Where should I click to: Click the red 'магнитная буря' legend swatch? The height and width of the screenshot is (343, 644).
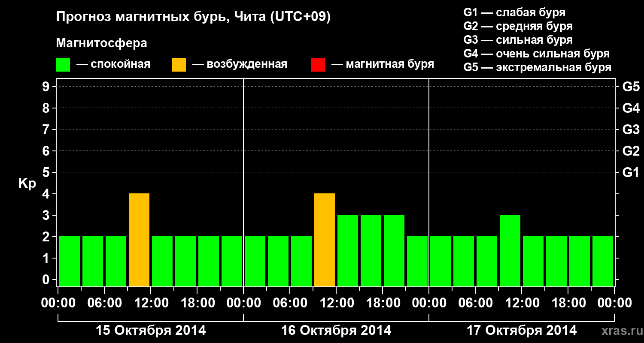coord(318,65)
